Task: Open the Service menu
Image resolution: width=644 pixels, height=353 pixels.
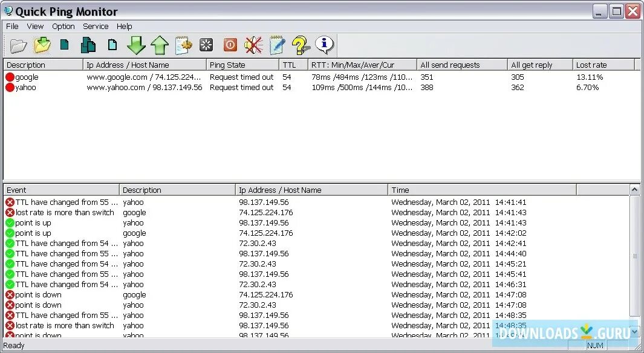Action: pyautogui.click(x=96, y=26)
